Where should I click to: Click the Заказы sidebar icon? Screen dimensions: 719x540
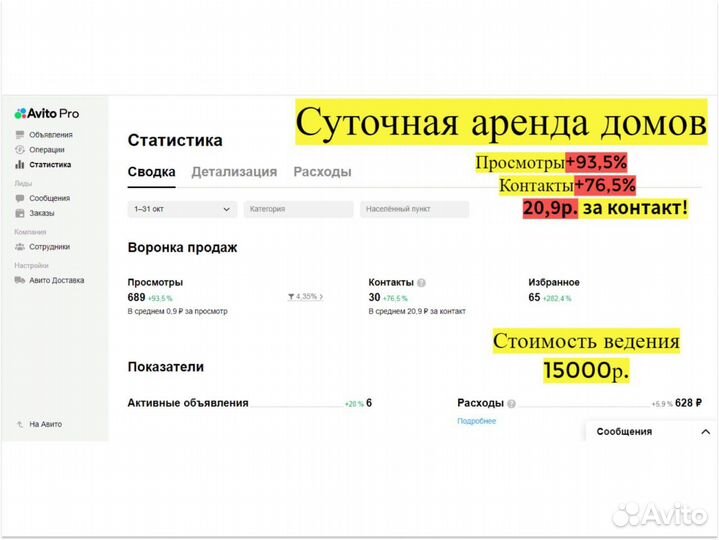pyautogui.click(x=20, y=213)
